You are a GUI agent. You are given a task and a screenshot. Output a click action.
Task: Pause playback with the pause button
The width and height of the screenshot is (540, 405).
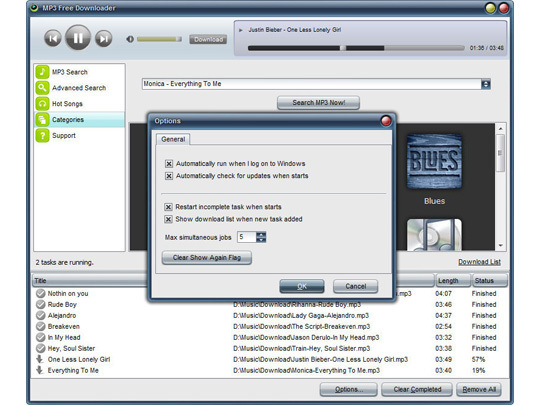(78, 38)
